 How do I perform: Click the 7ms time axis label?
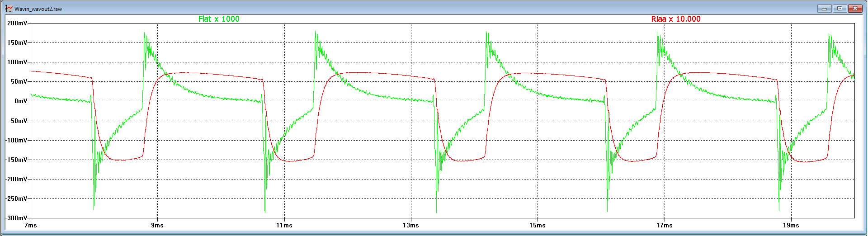(x=31, y=225)
